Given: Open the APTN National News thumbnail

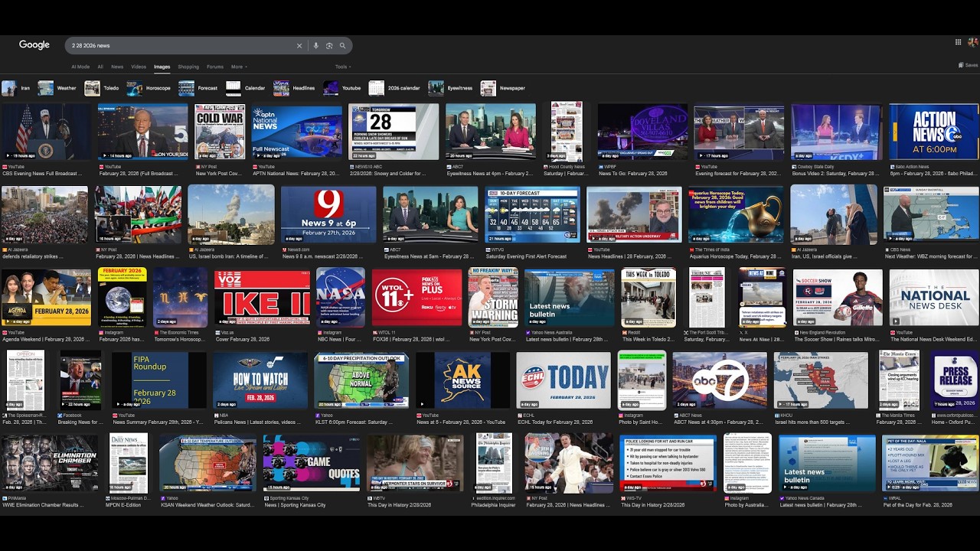Looking at the screenshot, I should point(297,132).
